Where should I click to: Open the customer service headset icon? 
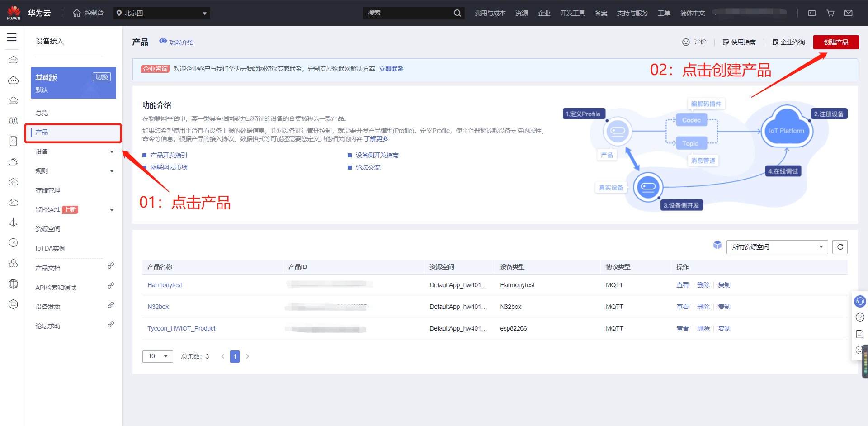point(860,301)
